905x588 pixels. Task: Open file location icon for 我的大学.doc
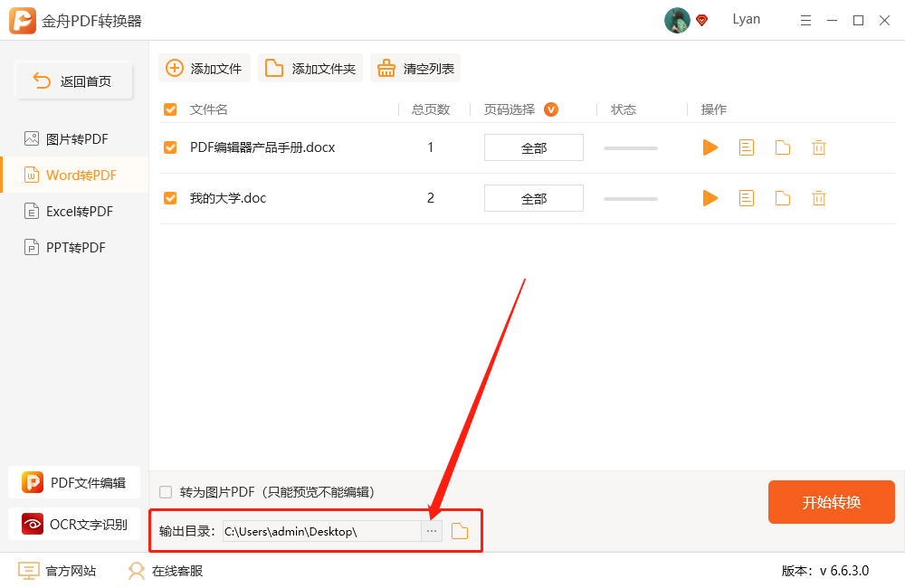coord(783,198)
